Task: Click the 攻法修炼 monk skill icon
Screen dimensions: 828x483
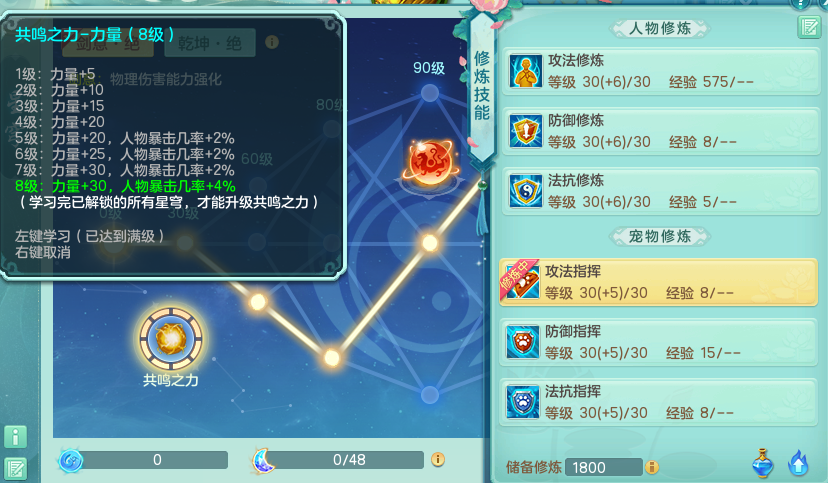Action: tap(525, 71)
